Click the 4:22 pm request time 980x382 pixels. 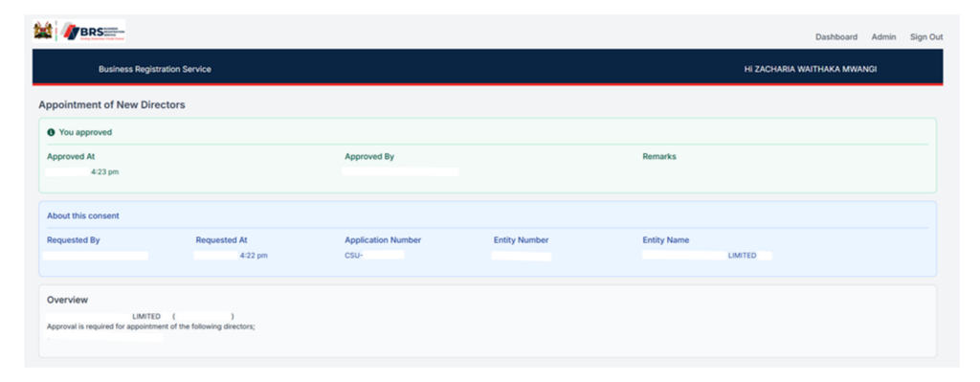point(254,256)
